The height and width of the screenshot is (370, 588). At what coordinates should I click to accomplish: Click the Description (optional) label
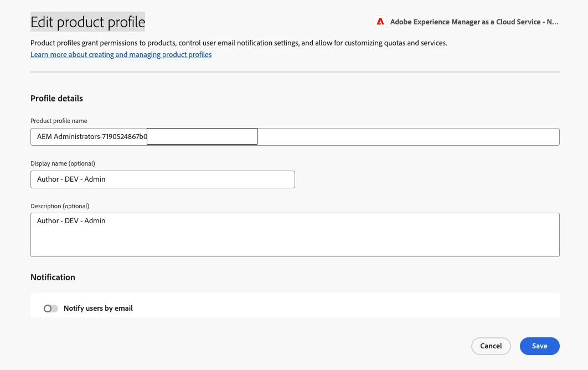point(60,206)
